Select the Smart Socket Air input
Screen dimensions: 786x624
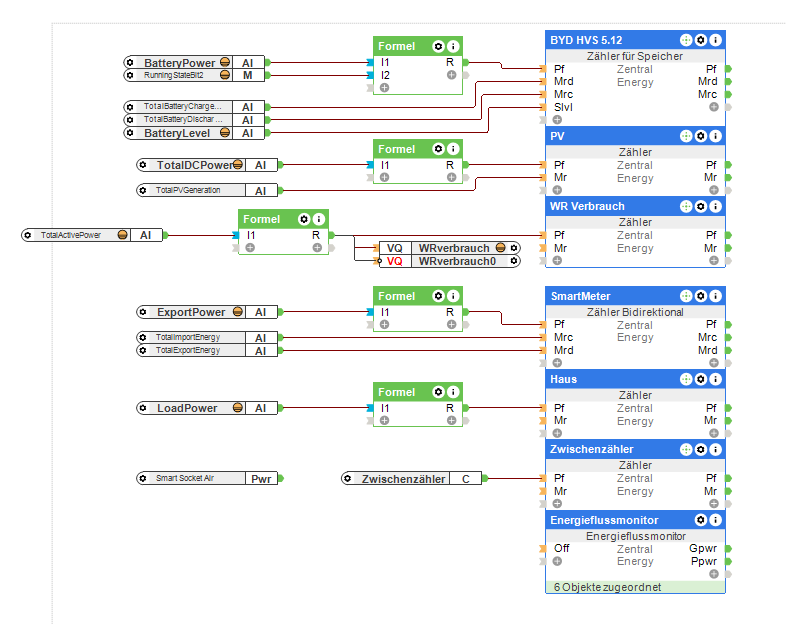point(207,478)
